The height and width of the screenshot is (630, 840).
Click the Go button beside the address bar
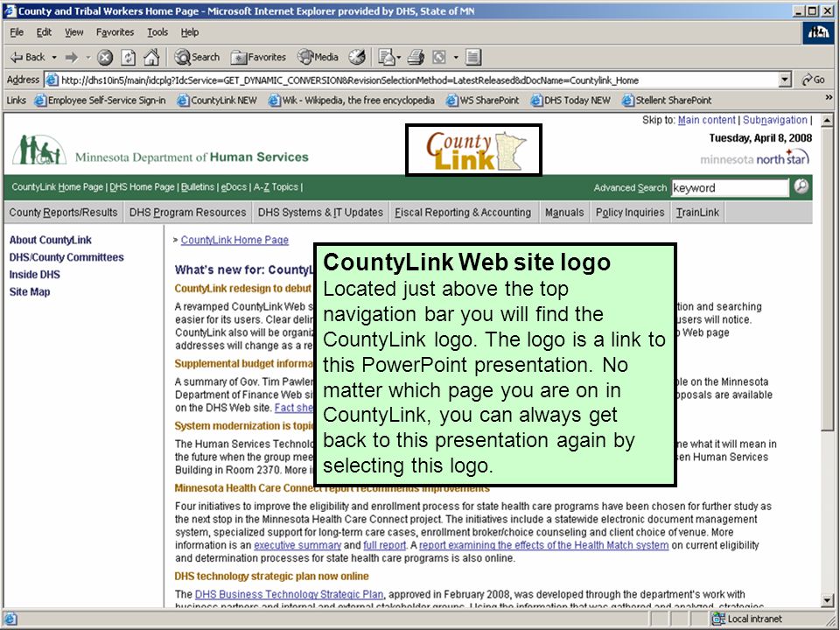(814, 80)
